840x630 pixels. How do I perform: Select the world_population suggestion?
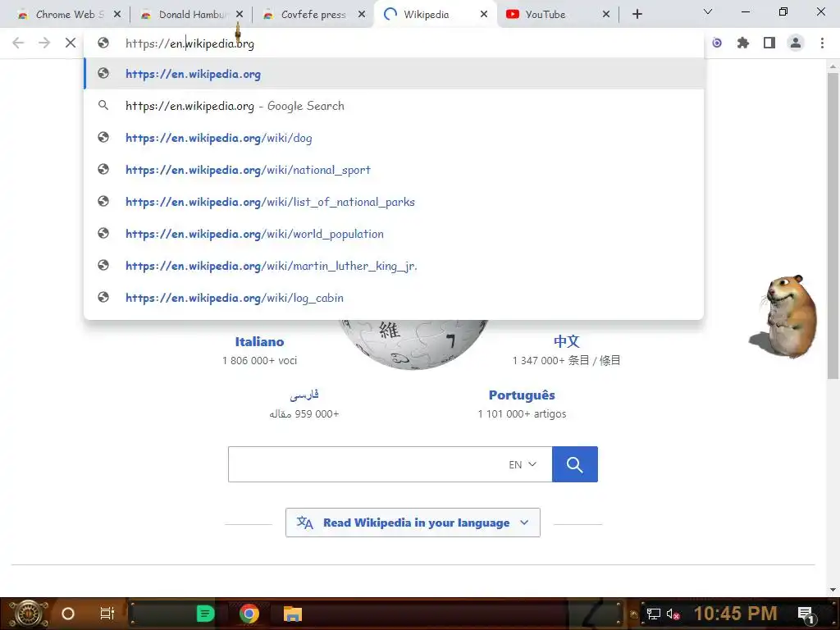[394, 234]
